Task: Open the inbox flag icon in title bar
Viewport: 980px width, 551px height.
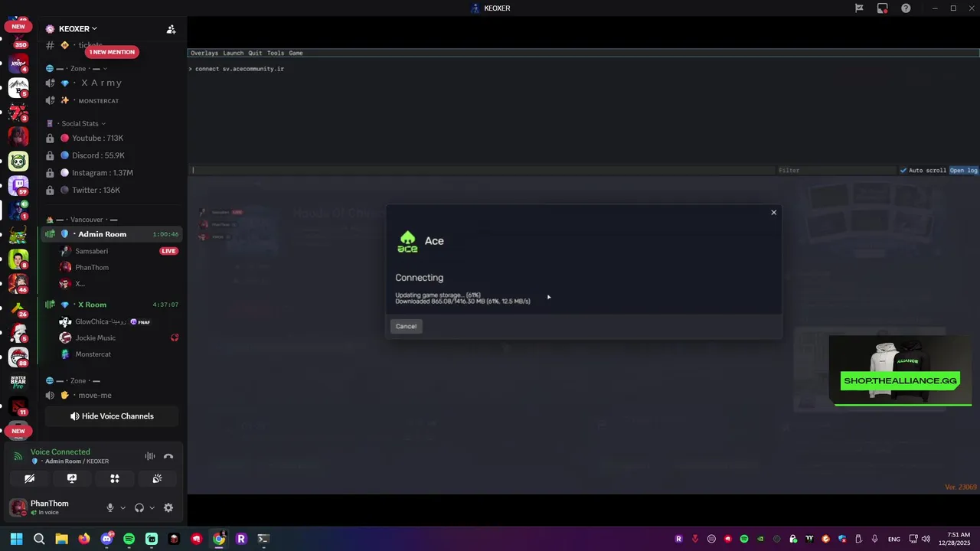Action: point(859,8)
